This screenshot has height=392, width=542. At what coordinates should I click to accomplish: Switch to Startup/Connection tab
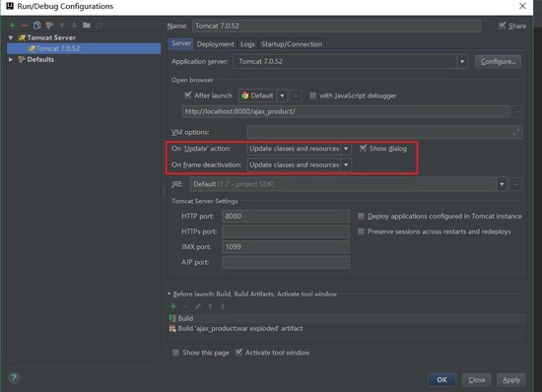pos(292,44)
